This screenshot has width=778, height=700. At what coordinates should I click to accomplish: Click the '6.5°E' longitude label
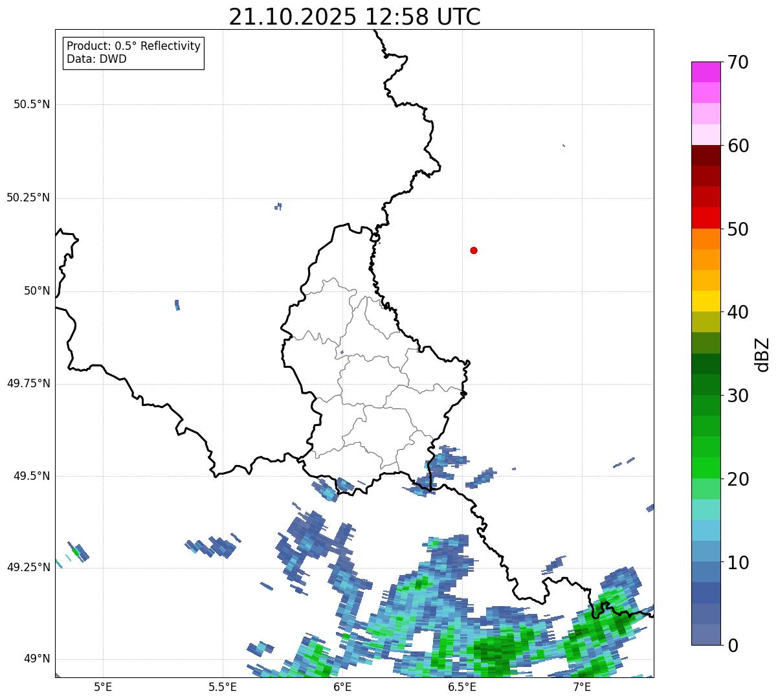pos(463,687)
